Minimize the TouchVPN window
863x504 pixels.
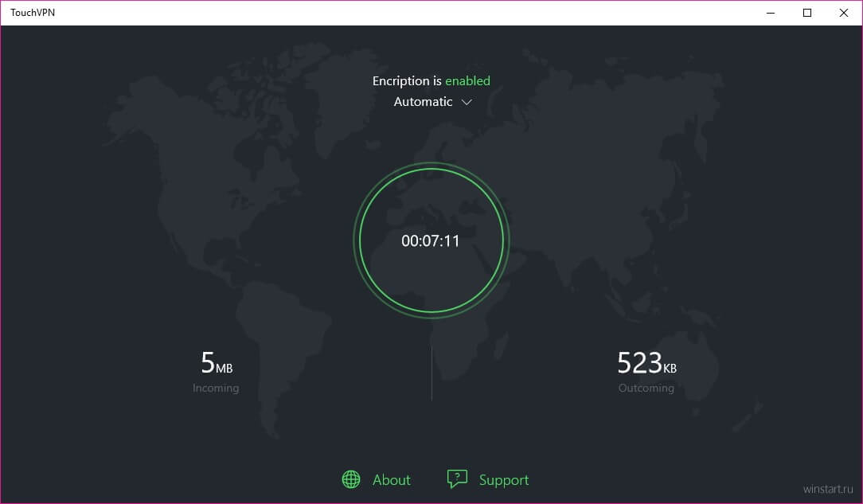pos(771,13)
